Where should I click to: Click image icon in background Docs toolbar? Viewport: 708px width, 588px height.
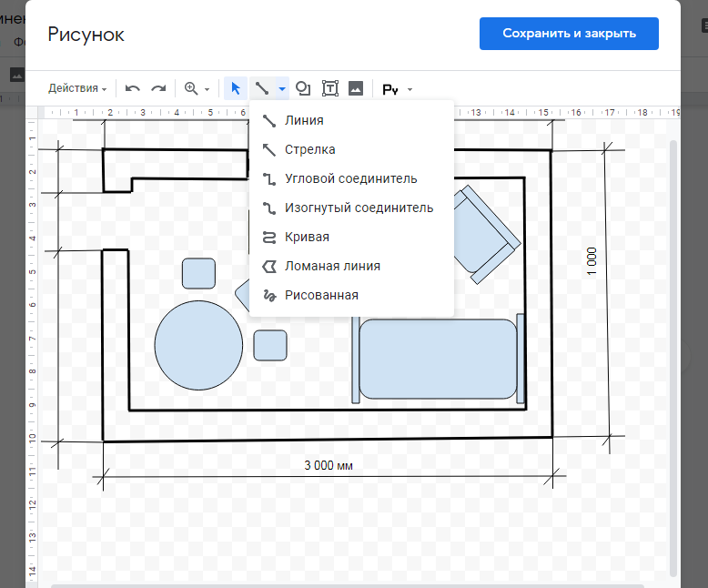pos(17,75)
